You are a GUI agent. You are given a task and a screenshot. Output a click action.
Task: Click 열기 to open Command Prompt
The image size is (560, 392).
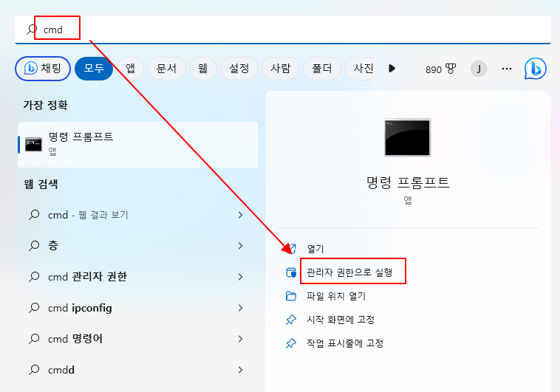[x=315, y=249]
